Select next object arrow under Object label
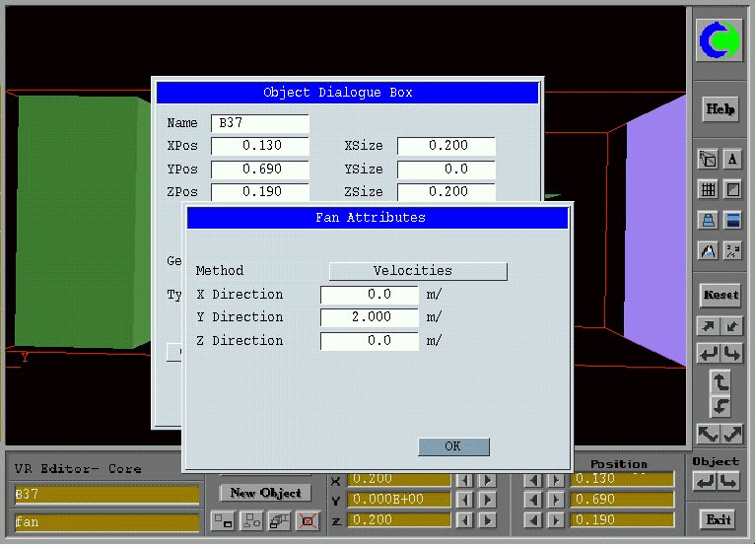756x545 pixels. pyautogui.click(x=728, y=481)
